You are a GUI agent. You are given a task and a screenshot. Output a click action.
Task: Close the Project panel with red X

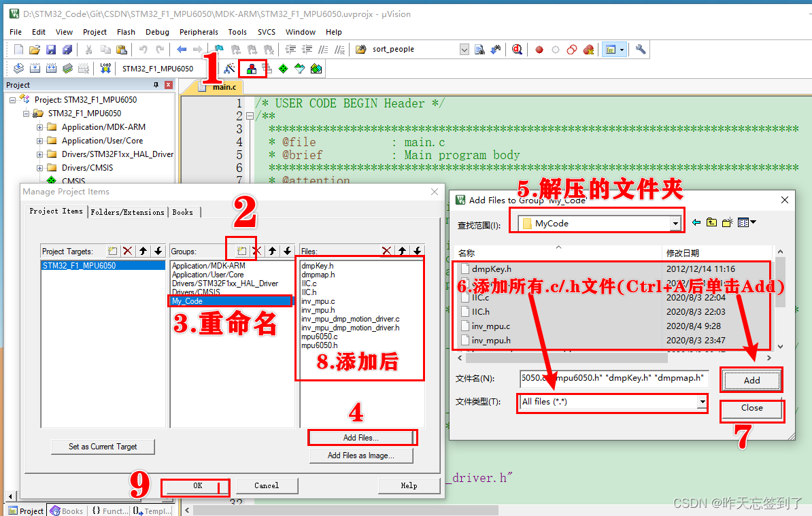pyautogui.click(x=168, y=85)
